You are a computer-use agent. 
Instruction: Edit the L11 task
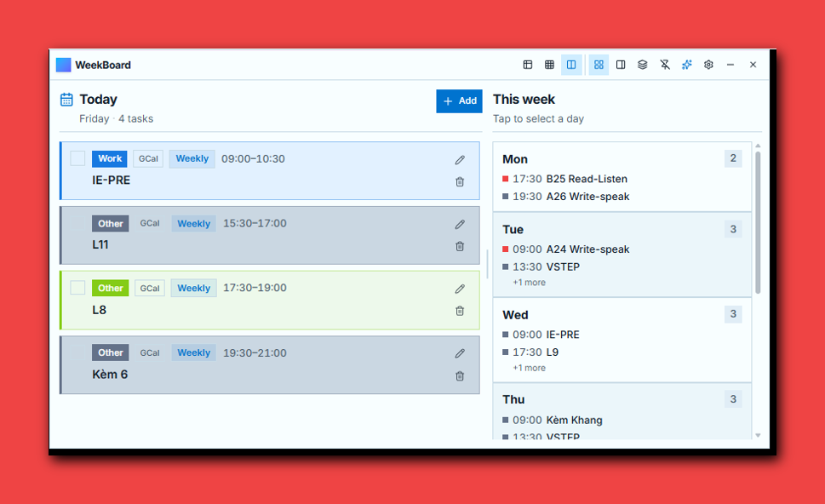460,225
